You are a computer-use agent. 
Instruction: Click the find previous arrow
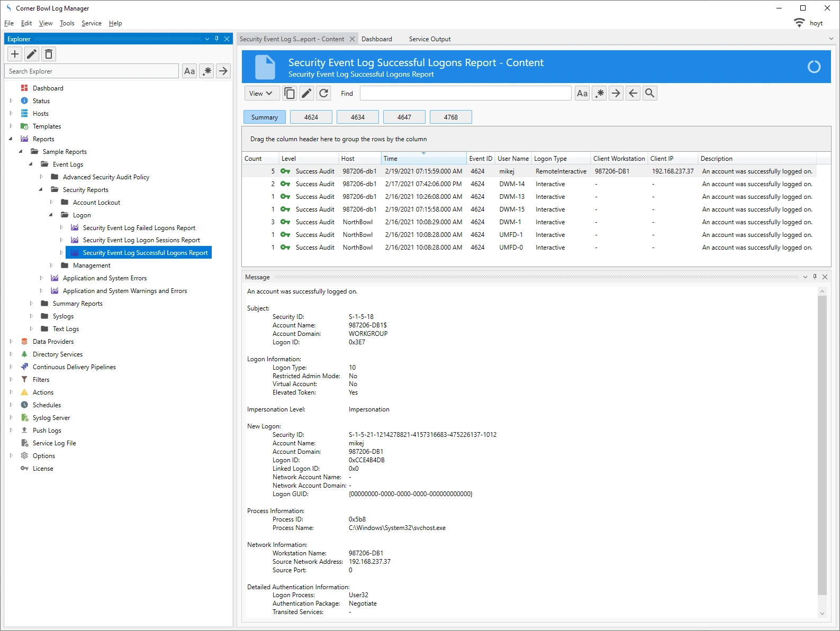[x=633, y=93]
